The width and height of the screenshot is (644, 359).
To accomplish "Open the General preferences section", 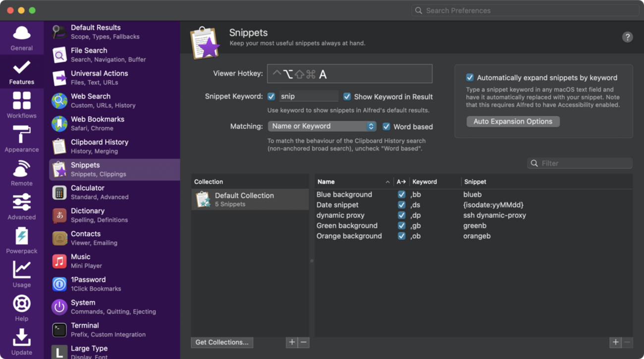I will pos(22,38).
